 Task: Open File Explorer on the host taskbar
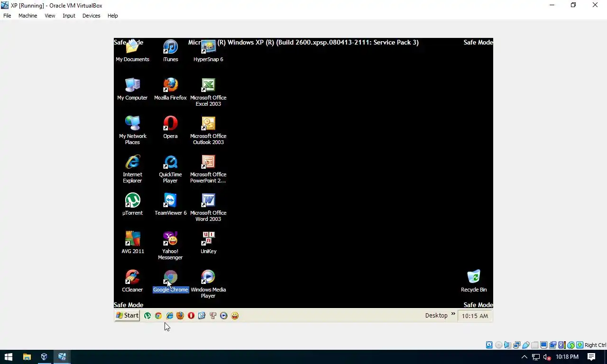tap(27, 357)
